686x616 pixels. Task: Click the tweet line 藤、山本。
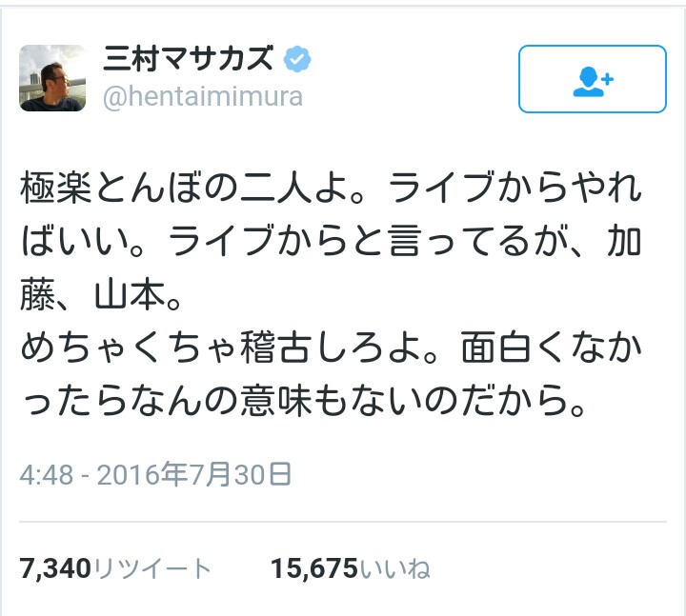(101, 299)
